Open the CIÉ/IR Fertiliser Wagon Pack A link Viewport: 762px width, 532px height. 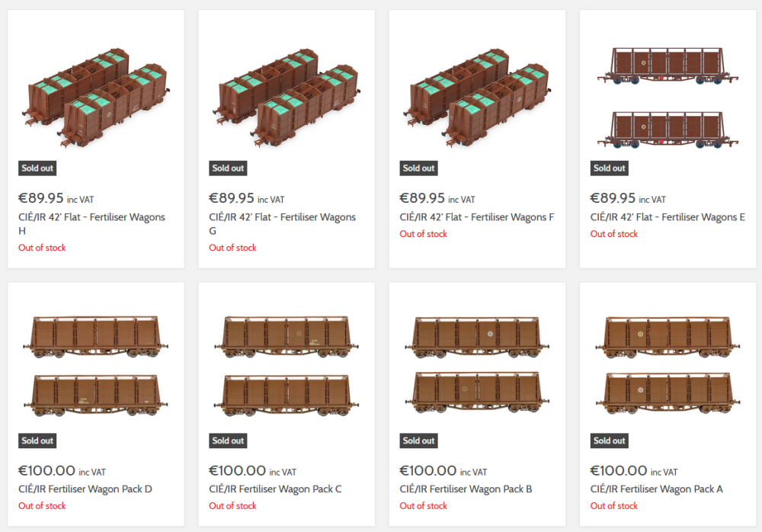tap(657, 489)
